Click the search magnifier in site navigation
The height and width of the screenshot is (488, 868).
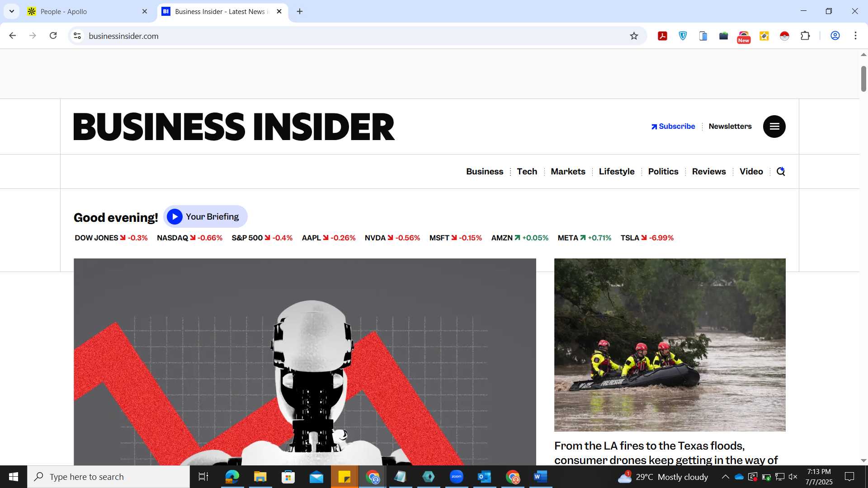(x=781, y=171)
